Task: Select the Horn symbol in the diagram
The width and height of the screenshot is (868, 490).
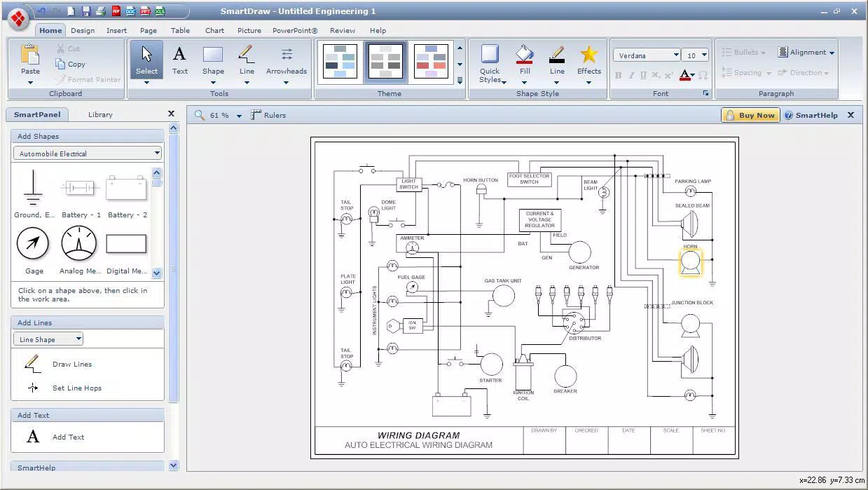Action: pos(691,262)
